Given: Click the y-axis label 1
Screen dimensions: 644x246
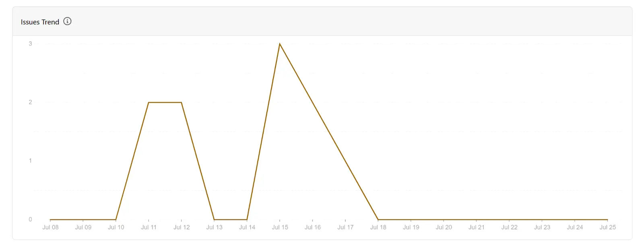Looking at the screenshot, I should point(30,161).
